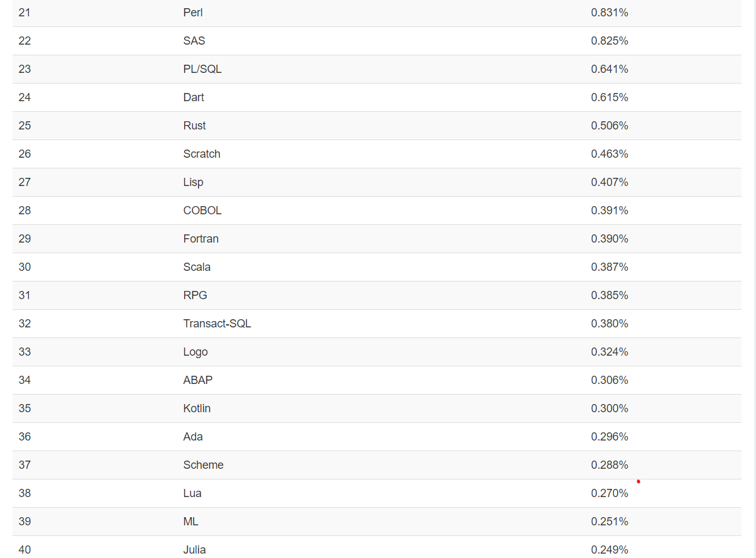The image size is (756, 558).
Task: Select the Scala entry
Action: click(197, 267)
